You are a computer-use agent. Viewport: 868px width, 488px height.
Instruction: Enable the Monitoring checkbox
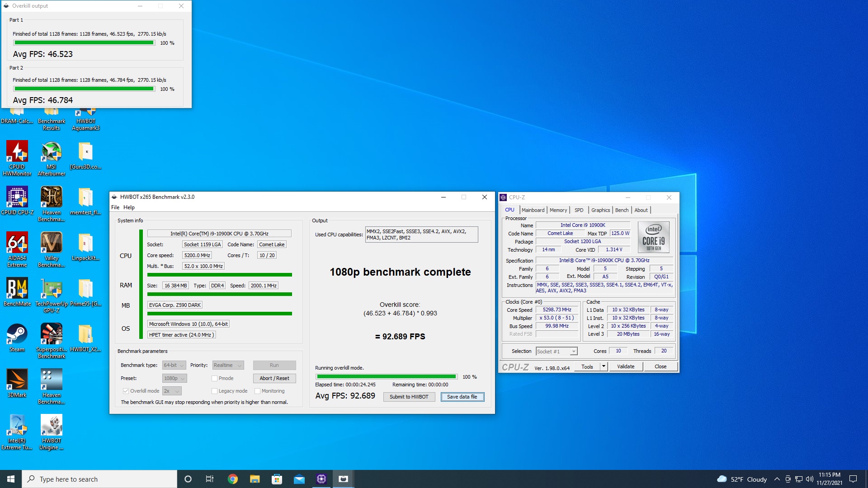pyautogui.click(x=258, y=391)
